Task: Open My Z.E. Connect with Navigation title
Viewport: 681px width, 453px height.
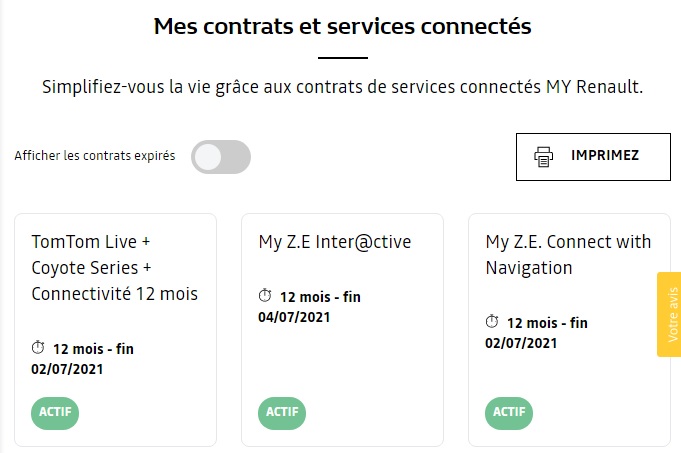Action: tap(568, 255)
